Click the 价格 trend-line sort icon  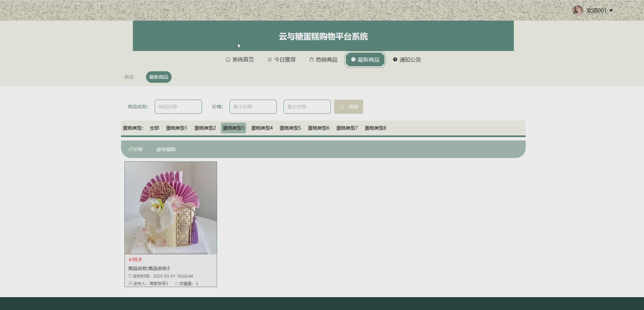coord(130,149)
